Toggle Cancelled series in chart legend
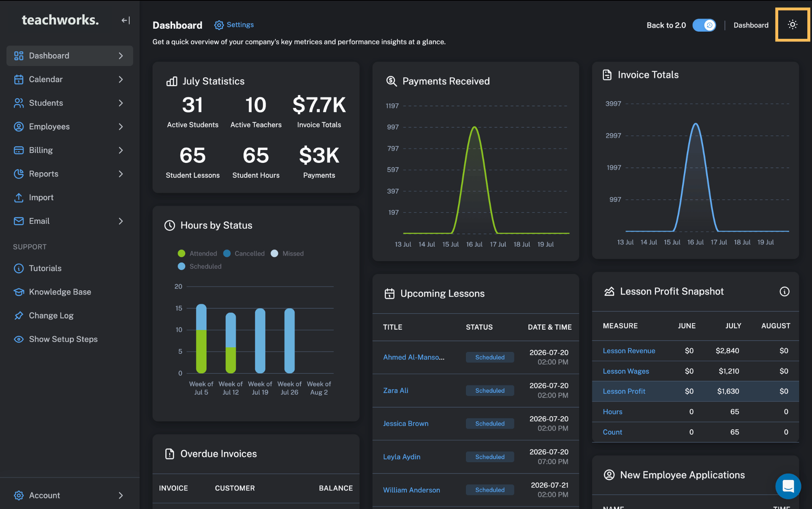The height and width of the screenshot is (509, 812). [x=244, y=253]
